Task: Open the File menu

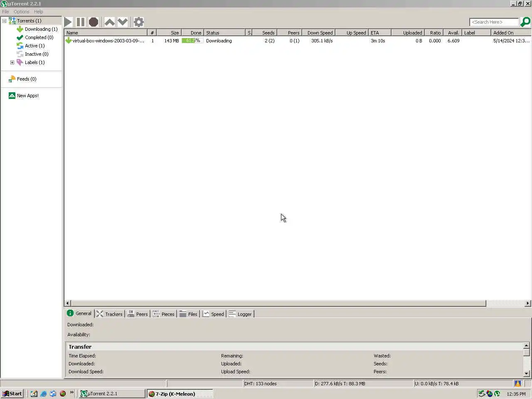Action: coord(5,12)
